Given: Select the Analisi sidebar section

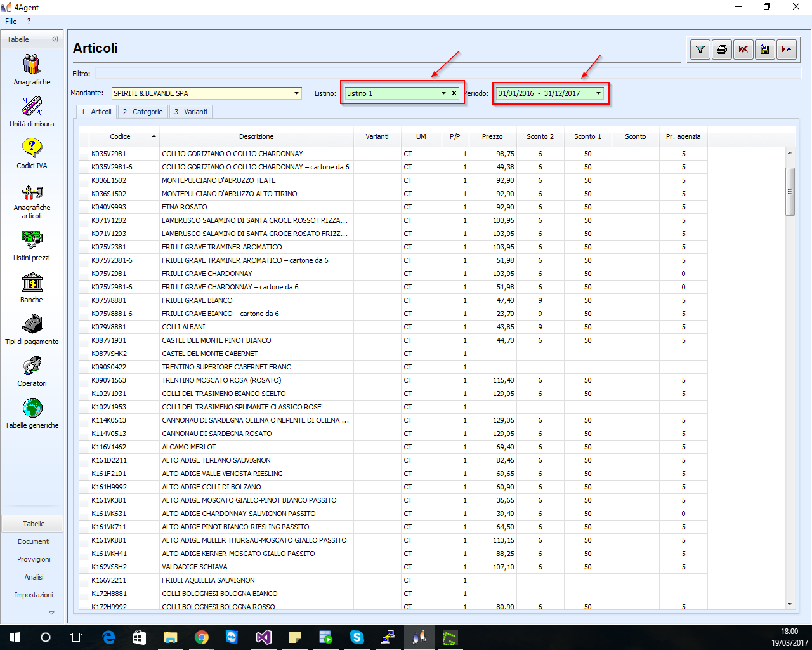Looking at the screenshot, I should (33, 577).
